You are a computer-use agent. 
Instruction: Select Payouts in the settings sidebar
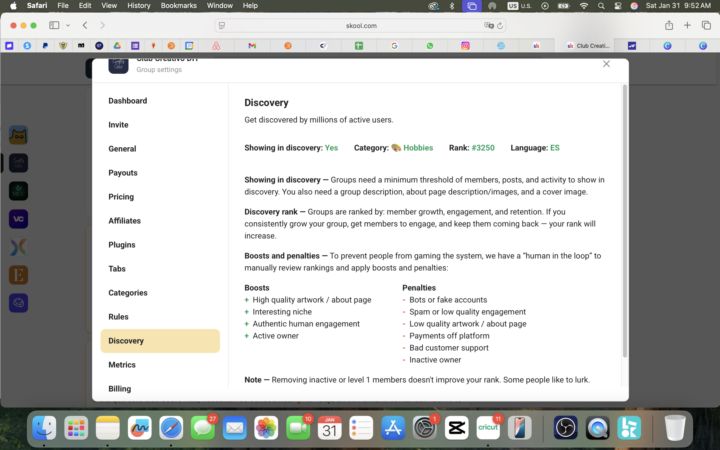click(x=123, y=173)
